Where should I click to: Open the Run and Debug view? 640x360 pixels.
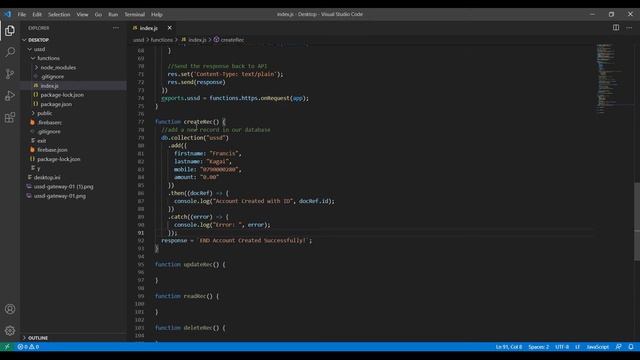coord(10,96)
